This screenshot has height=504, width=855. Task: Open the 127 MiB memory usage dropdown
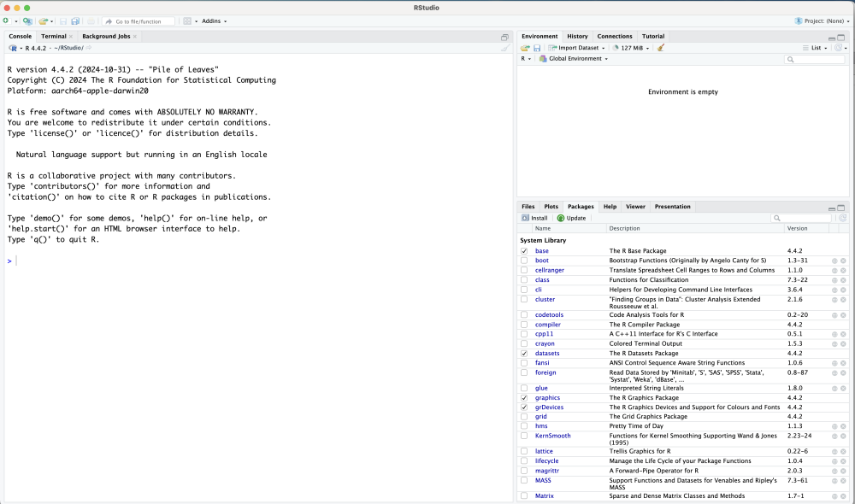click(x=631, y=48)
